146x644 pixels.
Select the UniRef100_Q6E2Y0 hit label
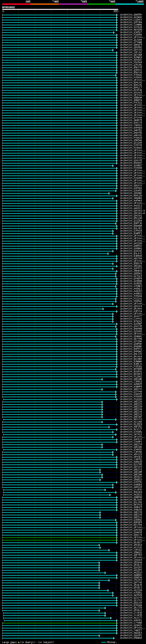(x=131, y=389)
